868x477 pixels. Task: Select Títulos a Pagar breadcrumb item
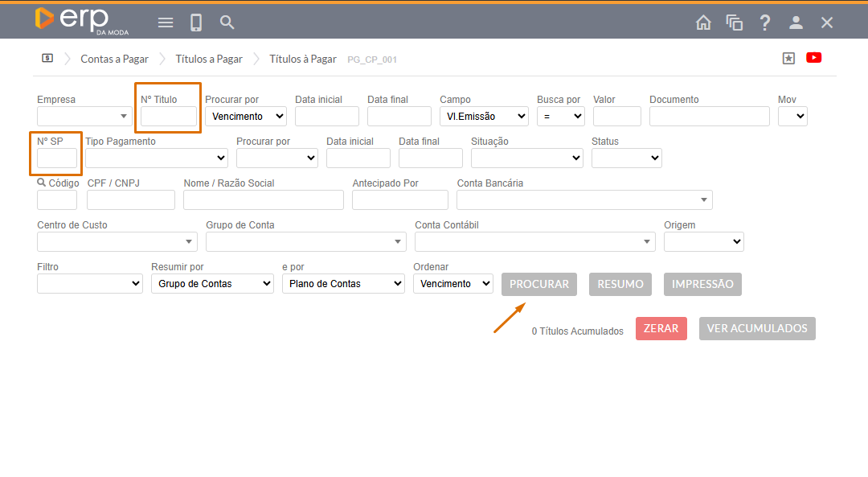209,59
